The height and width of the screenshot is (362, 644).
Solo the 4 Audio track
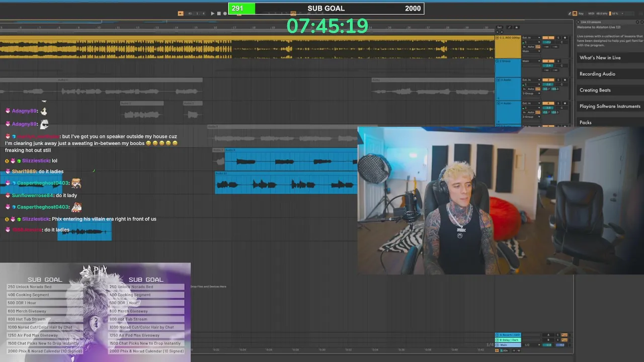pyautogui.click(x=558, y=103)
